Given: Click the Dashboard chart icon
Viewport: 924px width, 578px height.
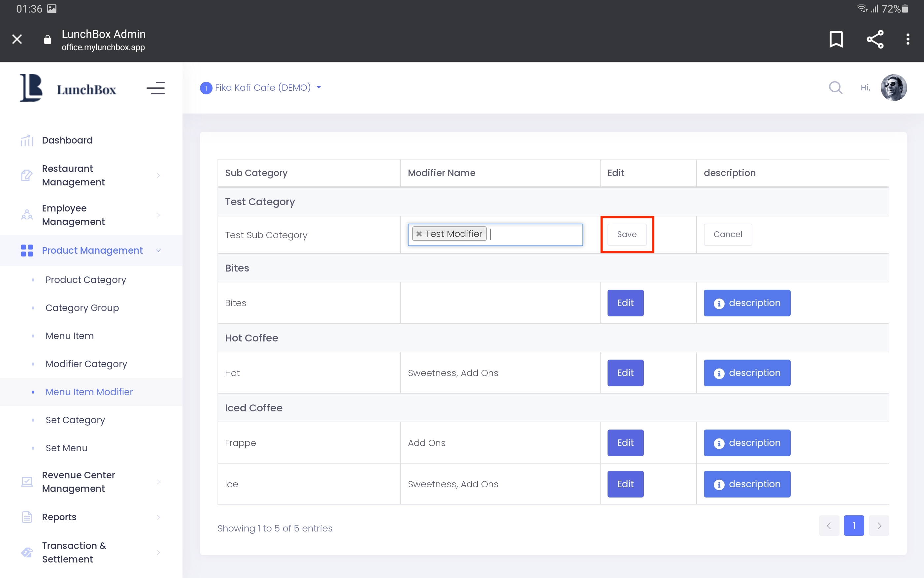Looking at the screenshot, I should click(27, 140).
